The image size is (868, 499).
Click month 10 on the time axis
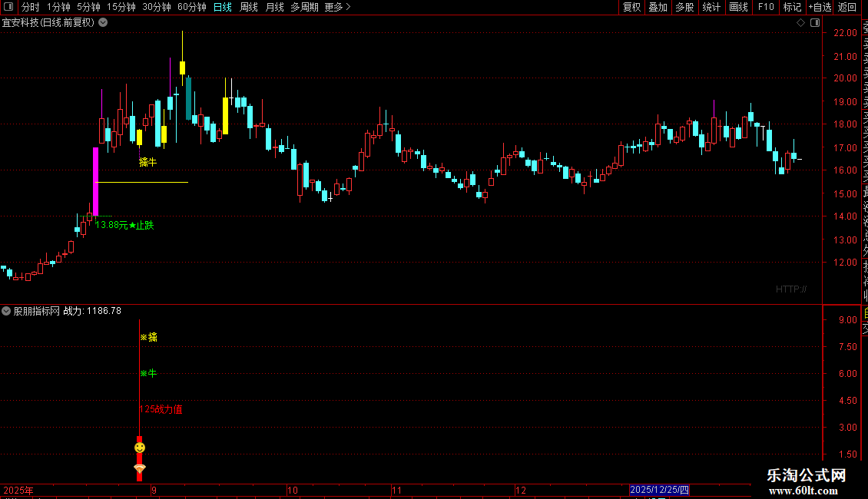(293, 490)
